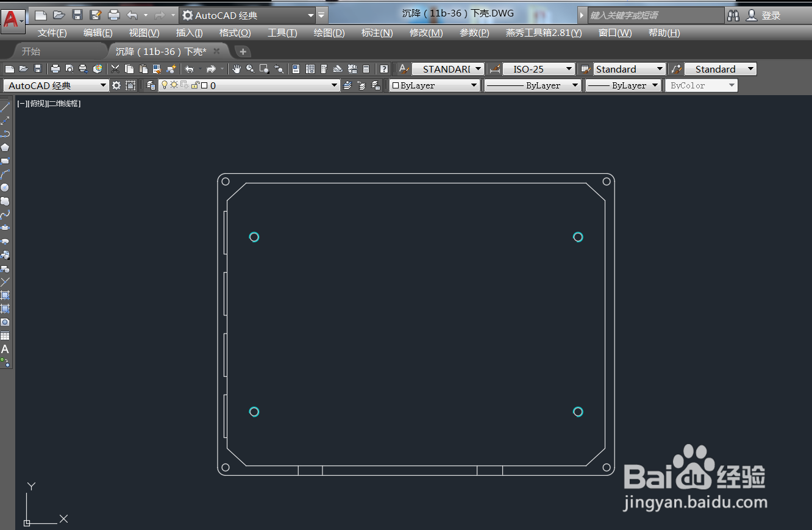Screen dimensions: 812x530
Task: Open the 修改(M) menu
Action: pos(426,33)
